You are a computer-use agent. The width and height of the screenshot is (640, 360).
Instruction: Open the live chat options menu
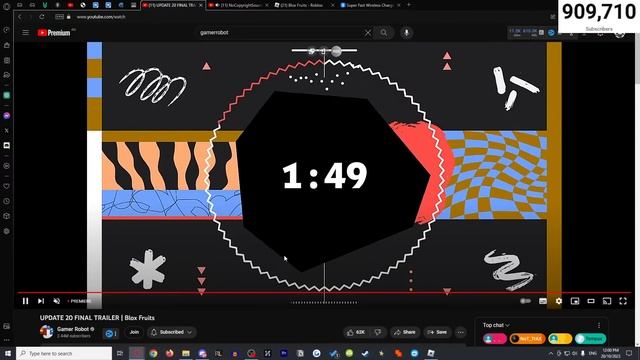pyautogui.click(x=599, y=325)
